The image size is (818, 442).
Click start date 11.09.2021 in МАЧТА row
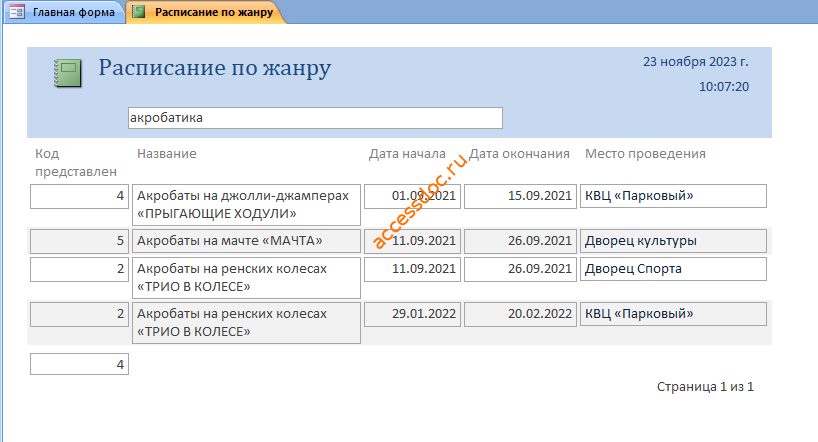tap(412, 241)
